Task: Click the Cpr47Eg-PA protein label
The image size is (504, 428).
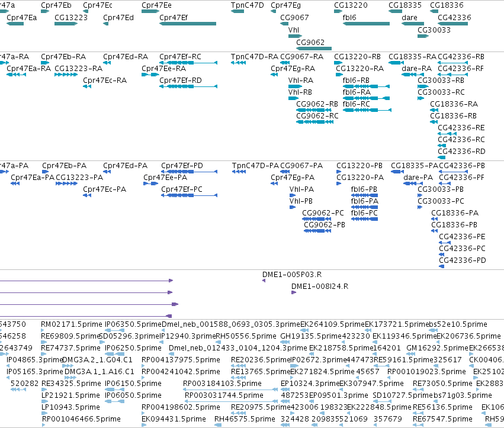Action: click(x=293, y=178)
